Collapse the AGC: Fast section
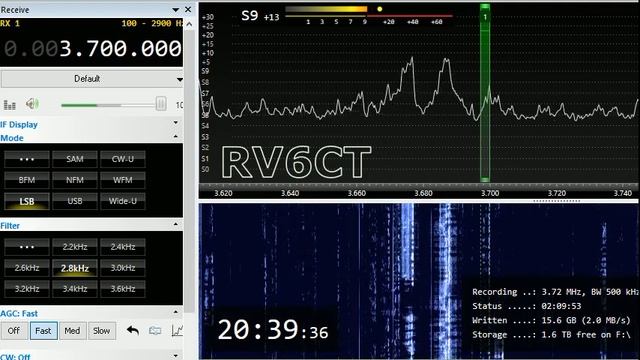The width and height of the screenshot is (640, 360). 176,312
